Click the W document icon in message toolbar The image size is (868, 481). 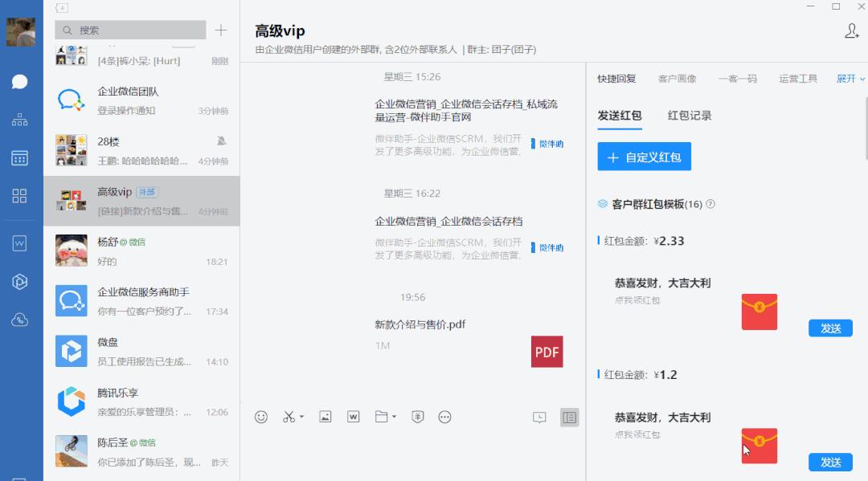353,417
